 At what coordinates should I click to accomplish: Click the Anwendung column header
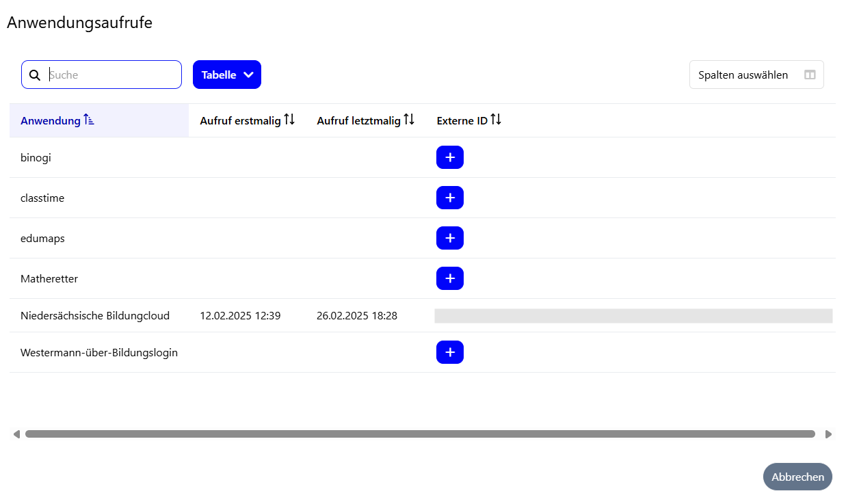click(x=99, y=120)
